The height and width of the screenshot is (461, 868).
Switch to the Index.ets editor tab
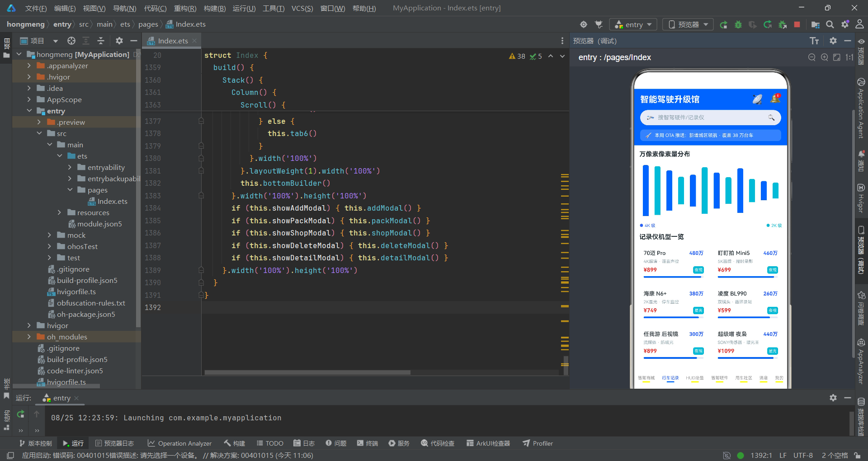point(172,41)
